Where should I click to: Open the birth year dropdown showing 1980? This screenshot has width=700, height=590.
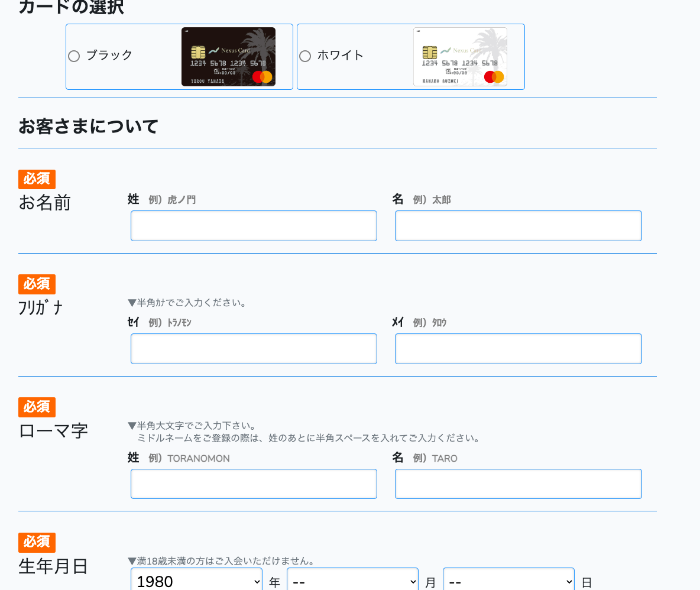tap(196, 581)
